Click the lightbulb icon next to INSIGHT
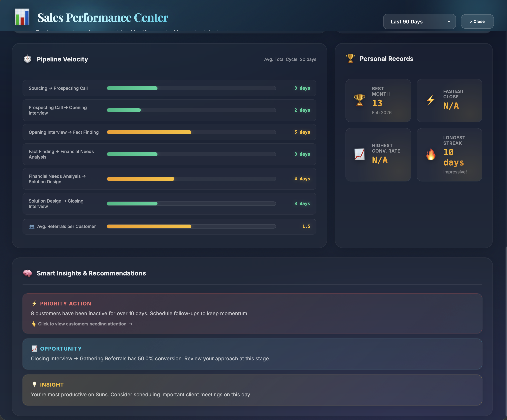This screenshot has height=420, width=507. 34,385
